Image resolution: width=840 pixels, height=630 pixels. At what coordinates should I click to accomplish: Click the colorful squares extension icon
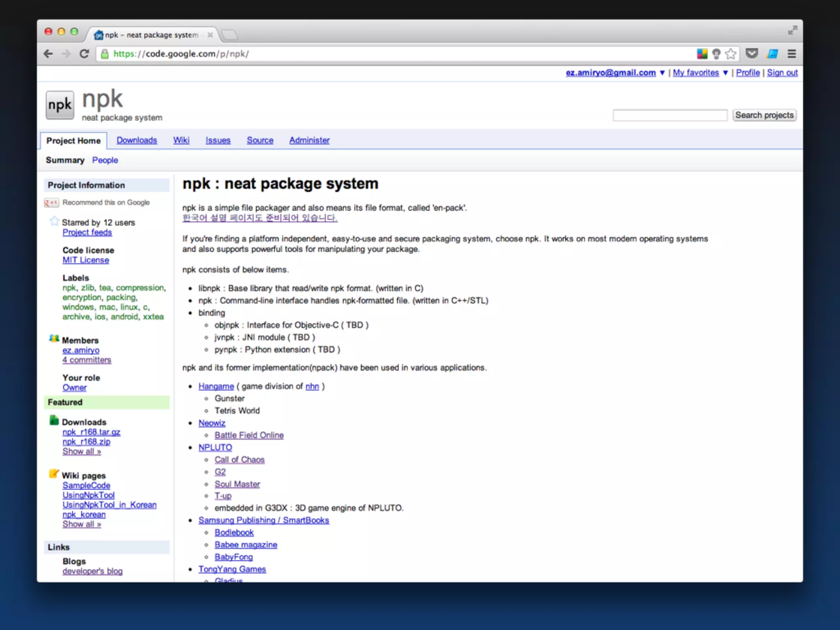[702, 54]
